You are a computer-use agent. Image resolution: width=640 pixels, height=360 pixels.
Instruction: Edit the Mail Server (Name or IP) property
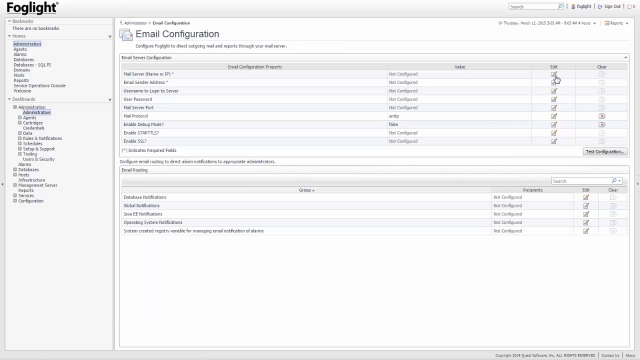point(554,74)
